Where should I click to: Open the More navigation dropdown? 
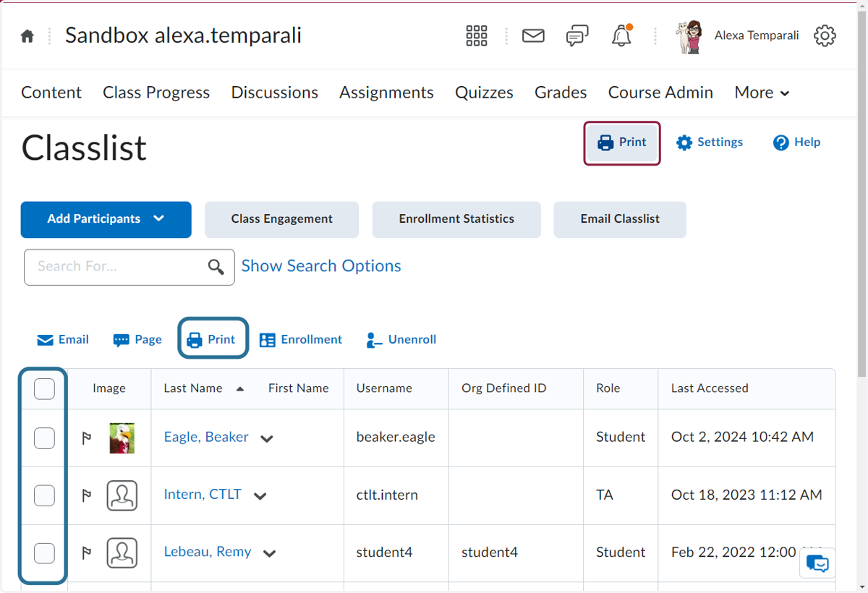762,93
